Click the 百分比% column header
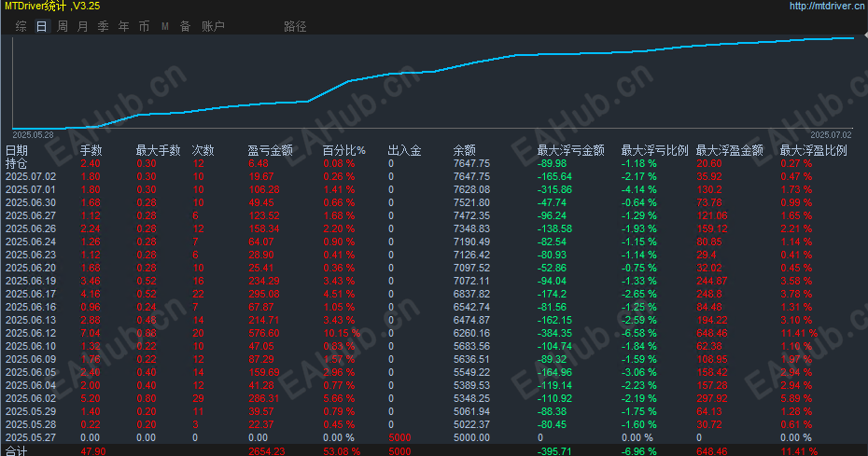The image size is (868, 456). coord(343,150)
